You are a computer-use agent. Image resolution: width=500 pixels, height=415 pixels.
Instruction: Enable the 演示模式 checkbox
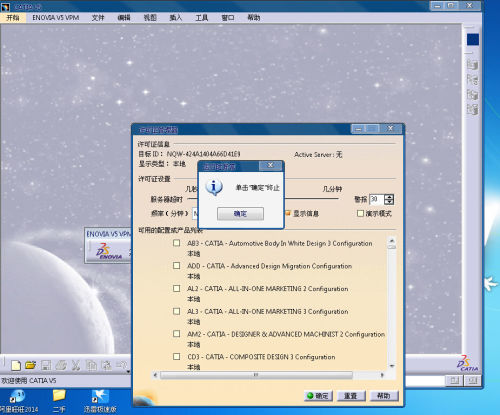[x=360, y=213]
